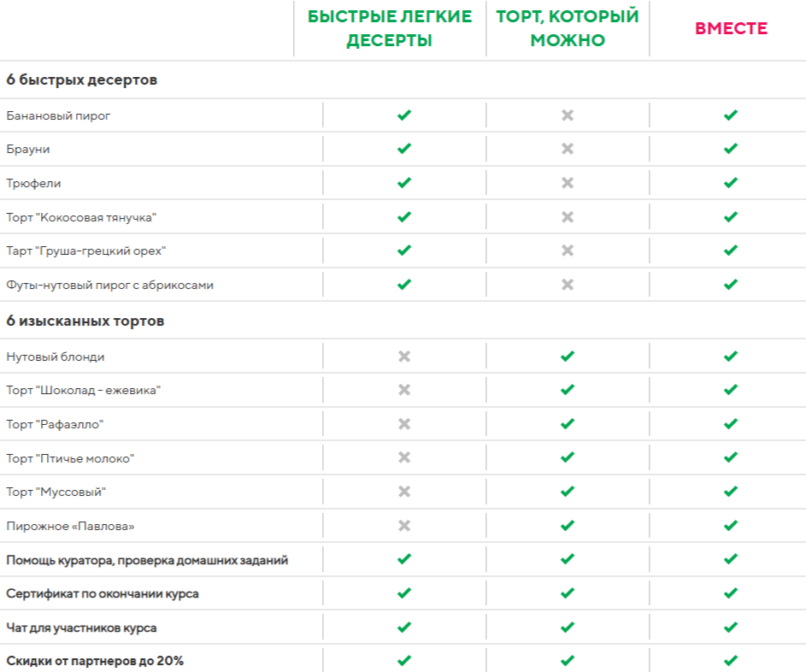The width and height of the screenshot is (806, 672).
Task: Click Помощь куратора, проверка домашних заданий label
Action: tap(147, 560)
